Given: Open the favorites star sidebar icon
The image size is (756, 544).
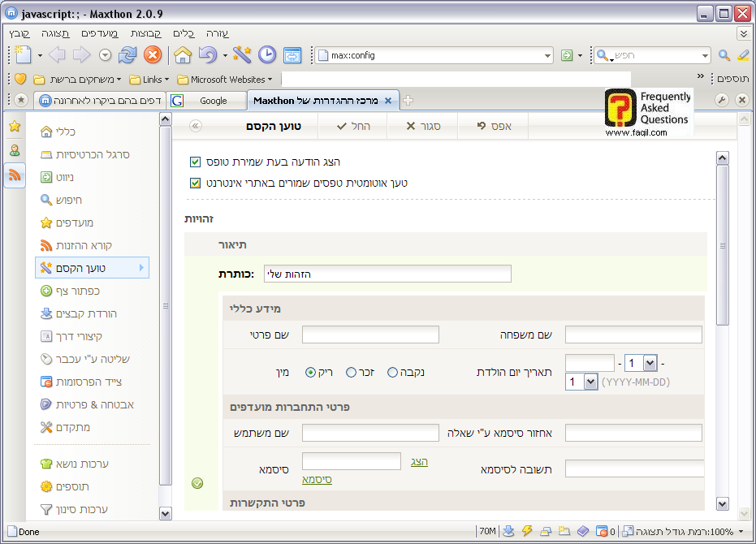Looking at the screenshot, I should [x=15, y=126].
